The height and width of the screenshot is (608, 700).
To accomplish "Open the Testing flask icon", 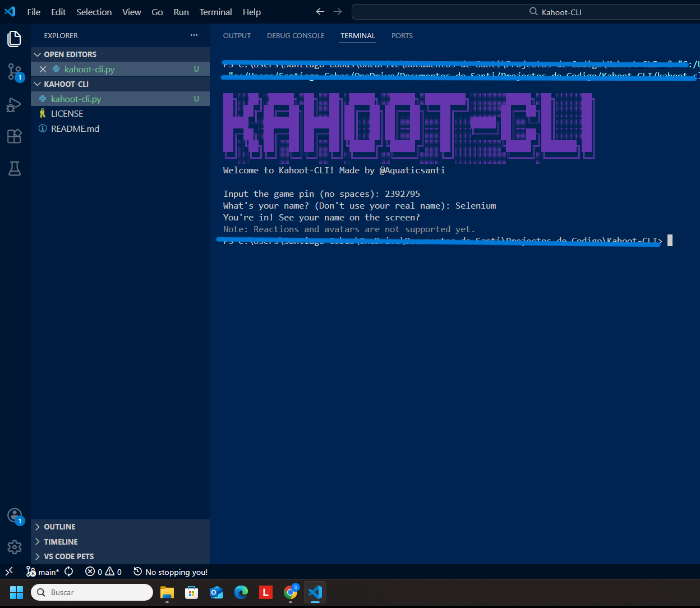I will click(x=15, y=168).
